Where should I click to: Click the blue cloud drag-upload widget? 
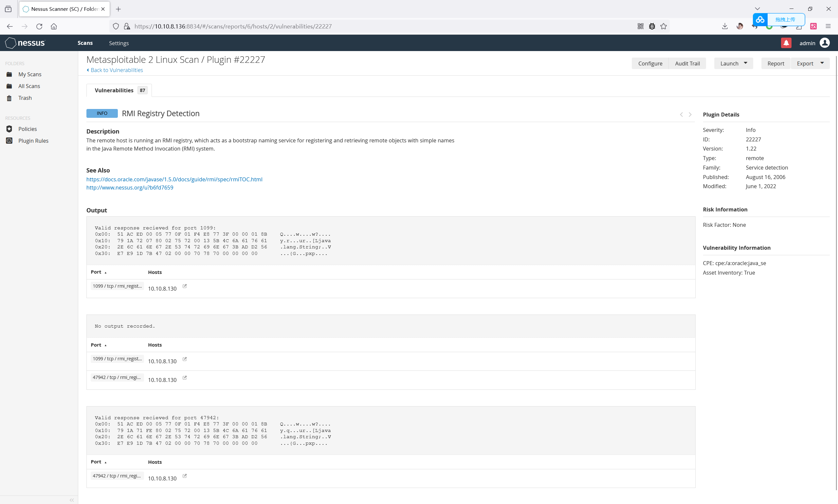(x=778, y=19)
